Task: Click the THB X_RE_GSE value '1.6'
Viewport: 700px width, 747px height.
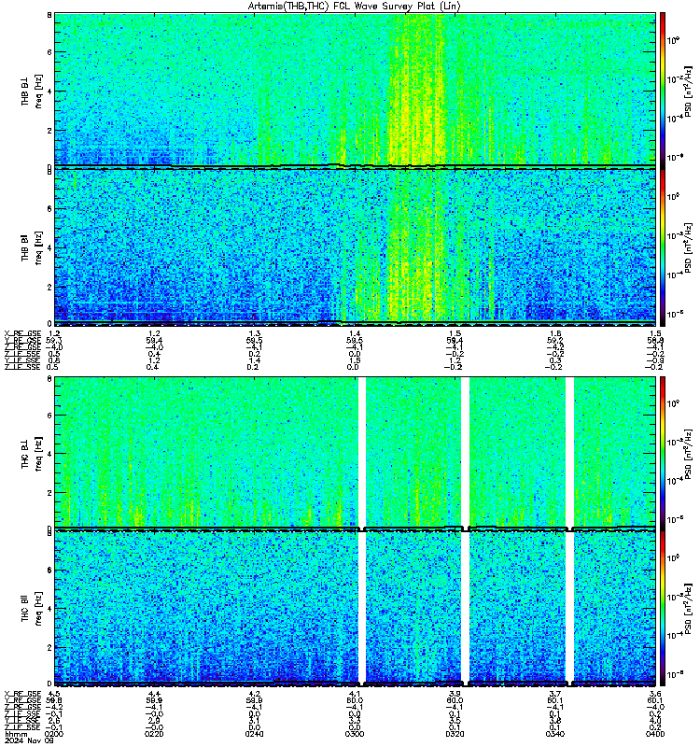Action: pos(555,333)
